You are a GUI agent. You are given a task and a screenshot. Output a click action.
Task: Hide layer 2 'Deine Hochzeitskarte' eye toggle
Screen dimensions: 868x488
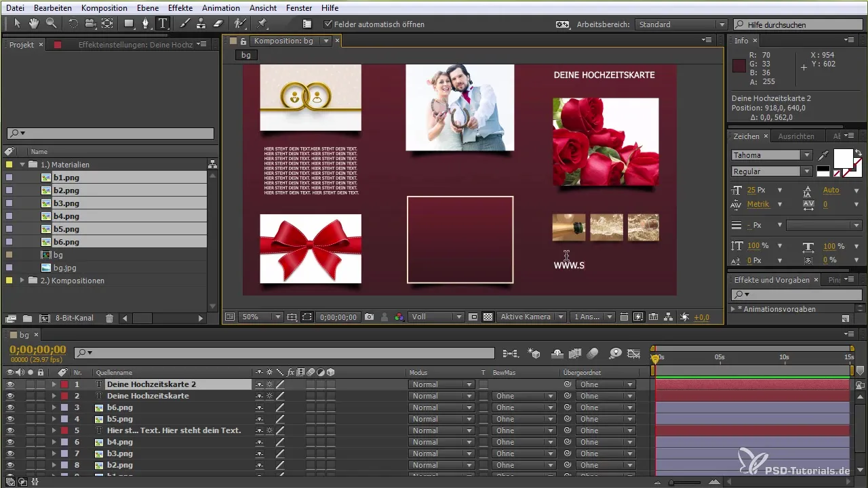click(x=10, y=396)
